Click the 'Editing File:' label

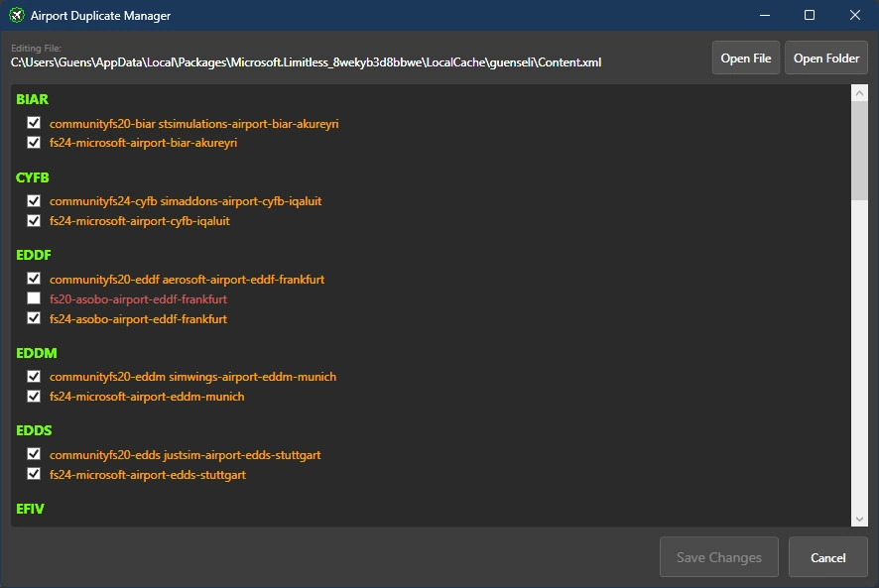point(36,49)
